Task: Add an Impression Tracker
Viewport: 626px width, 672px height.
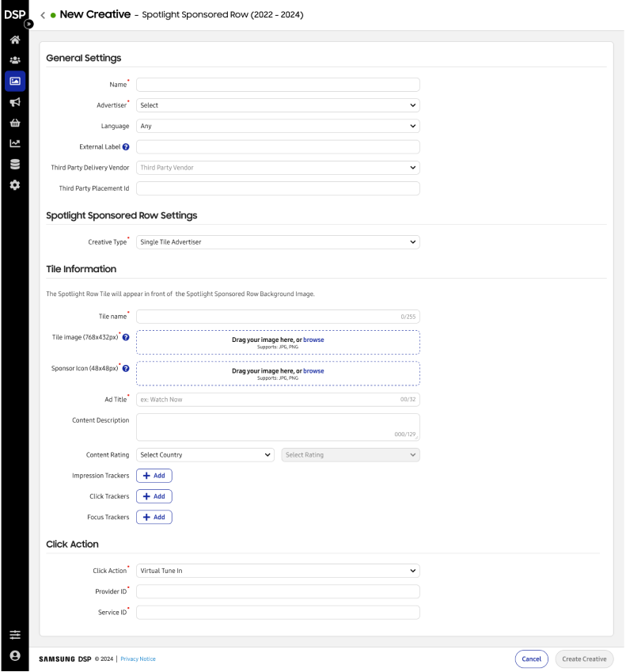Action: 154,476
